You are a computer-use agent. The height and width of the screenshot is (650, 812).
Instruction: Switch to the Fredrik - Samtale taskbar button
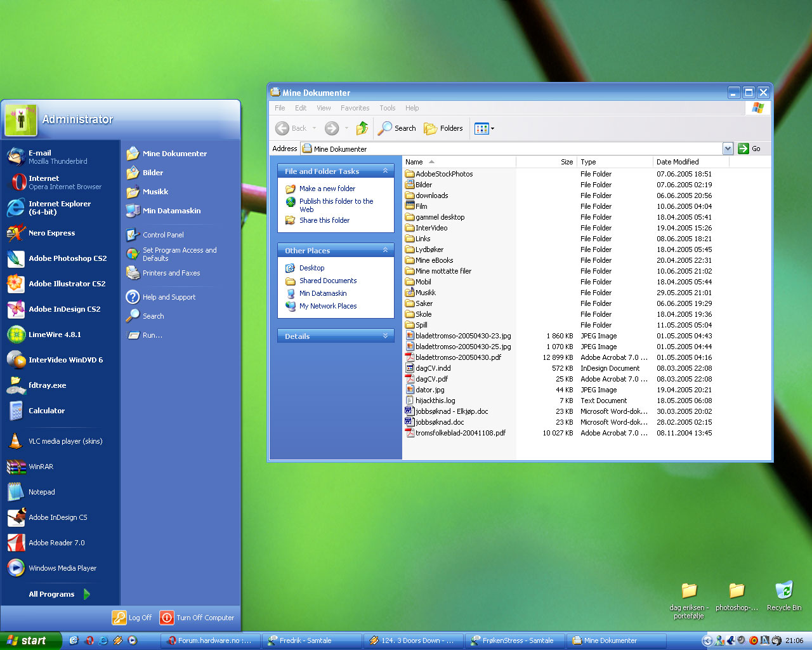[311, 640]
